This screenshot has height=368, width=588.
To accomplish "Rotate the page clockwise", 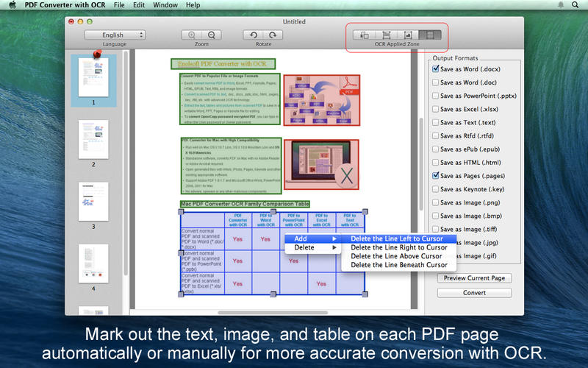I will tap(273, 35).
